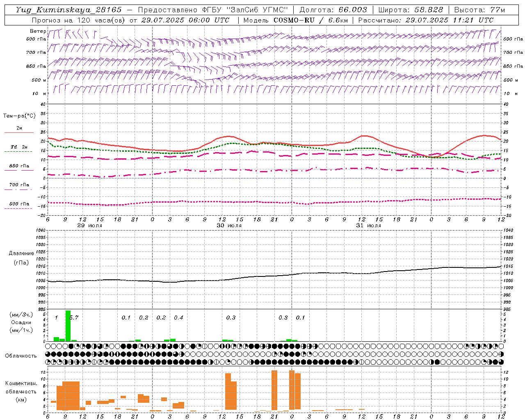Click the Осадки precipitation label
This screenshot has width=525, height=420.
(21, 322)
